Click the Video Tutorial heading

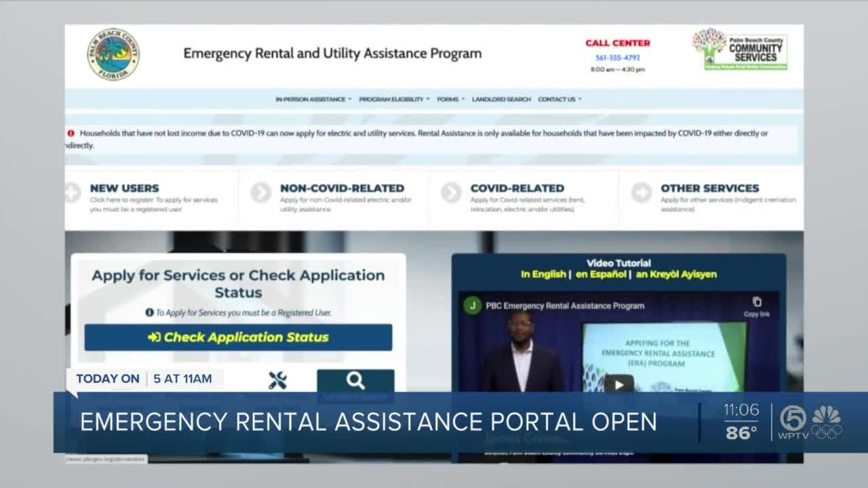pyautogui.click(x=618, y=263)
